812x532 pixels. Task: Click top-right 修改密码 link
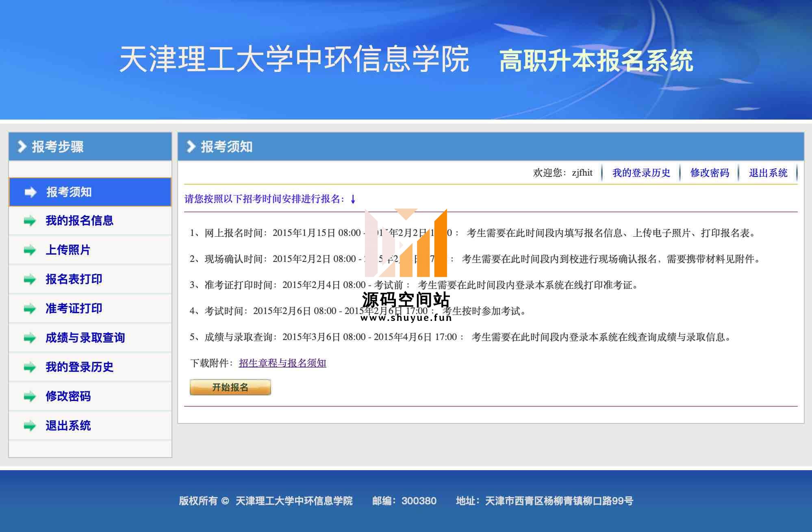pos(710,173)
